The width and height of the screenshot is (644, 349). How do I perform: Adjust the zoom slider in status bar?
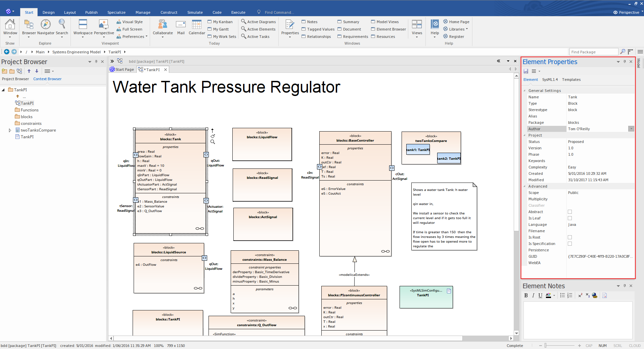tap(546, 345)
